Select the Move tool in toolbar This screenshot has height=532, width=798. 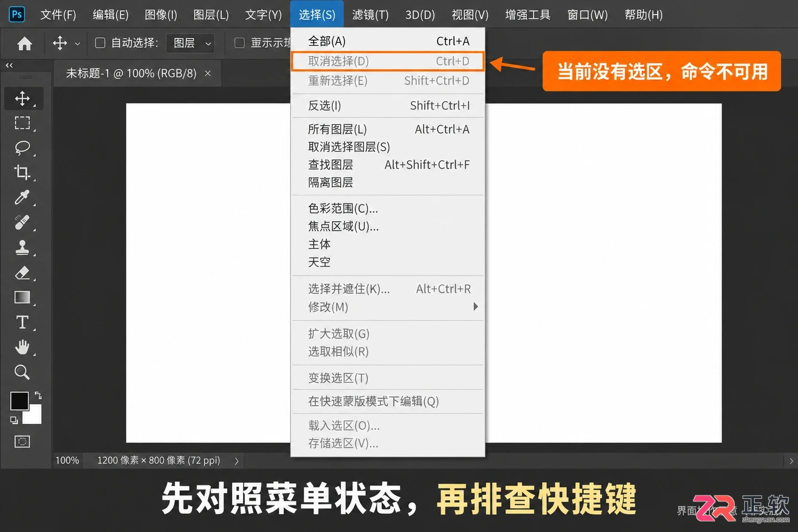pos(22,99)
